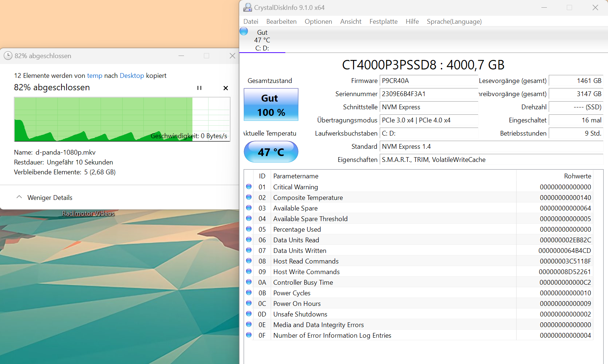Screen dimensions: 608x364
Task: Click the Übertragungsmodus field
Action: pyautogui.click(x=429, y=120)
